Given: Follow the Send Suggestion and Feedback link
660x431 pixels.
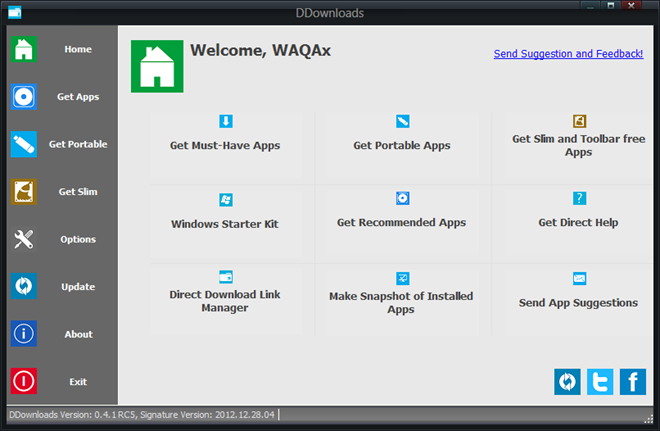Looking at the screenshot, I should [x=568, y=54].
